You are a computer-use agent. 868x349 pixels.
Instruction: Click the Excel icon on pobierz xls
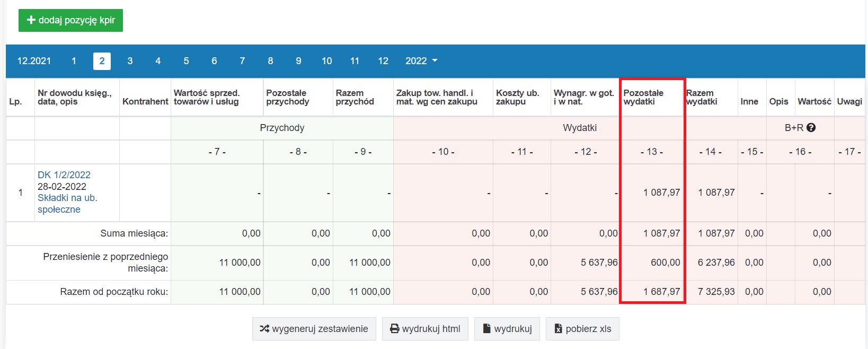pos(559,329)
